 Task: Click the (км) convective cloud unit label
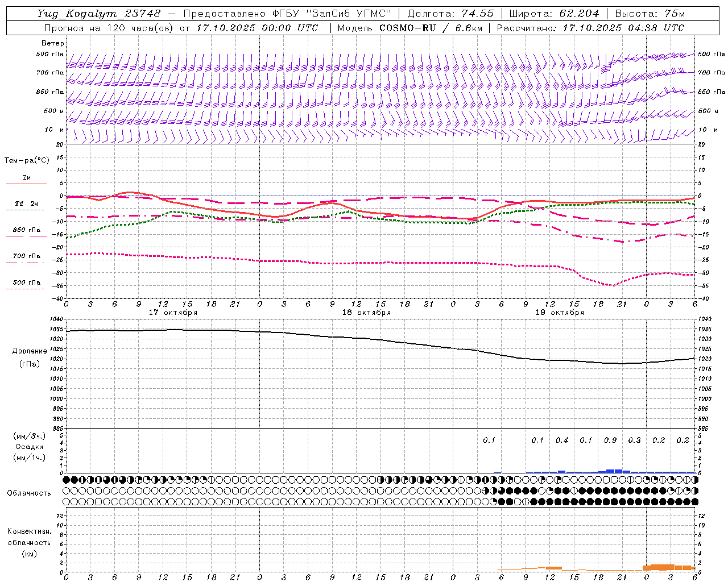(x=30, y=554)
